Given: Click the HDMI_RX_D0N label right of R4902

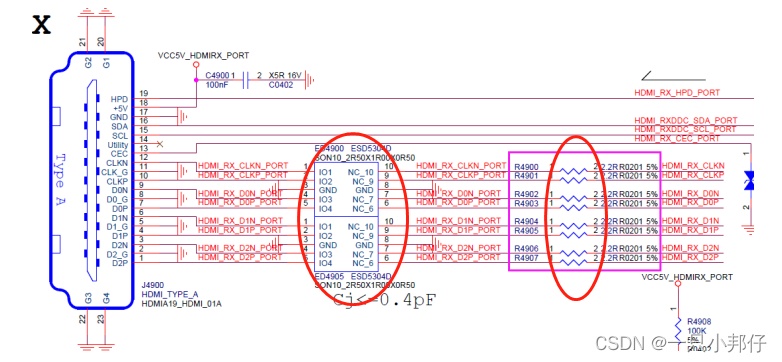Looking at the screenshot, I should [690, 193].
